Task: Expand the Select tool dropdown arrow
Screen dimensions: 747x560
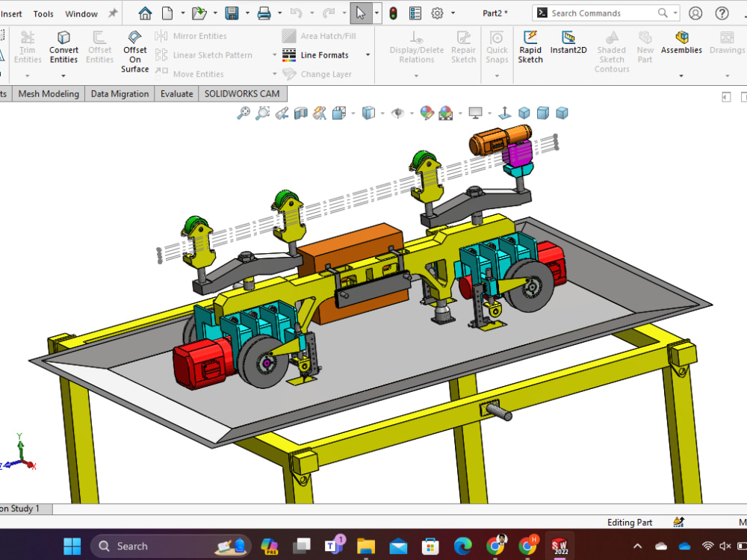Action: 376,13
